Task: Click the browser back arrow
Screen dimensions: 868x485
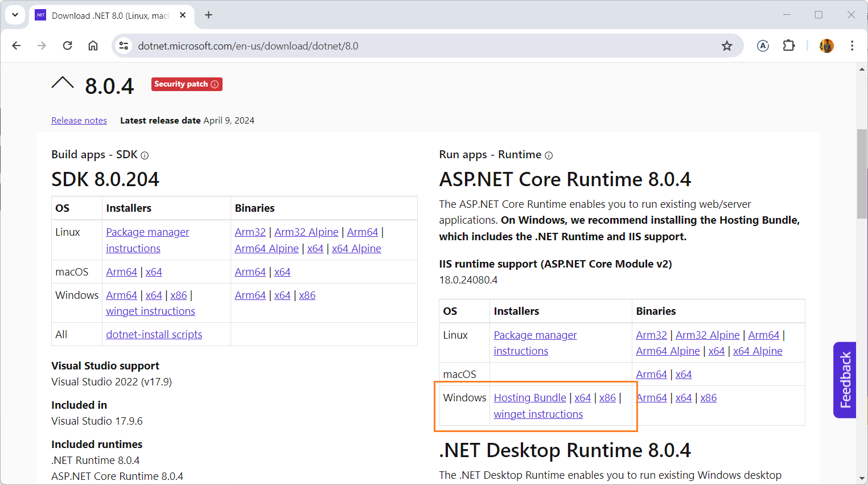Action: [x=17, y=46]
